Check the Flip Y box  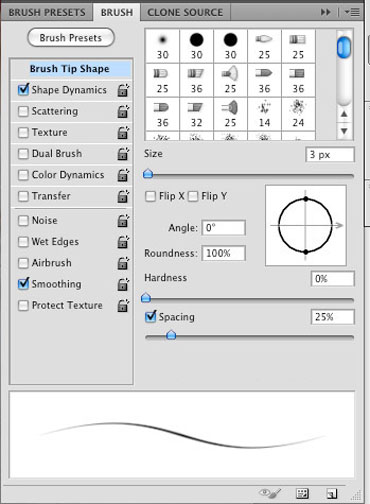[x=193, y=196]
